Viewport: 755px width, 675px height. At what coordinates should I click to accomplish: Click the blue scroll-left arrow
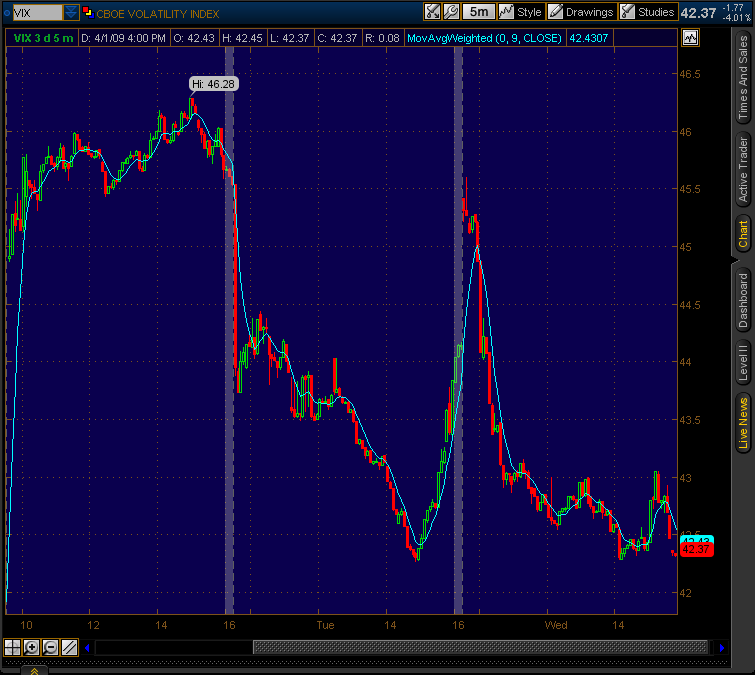pyautogui.click(x=87, y=648)
